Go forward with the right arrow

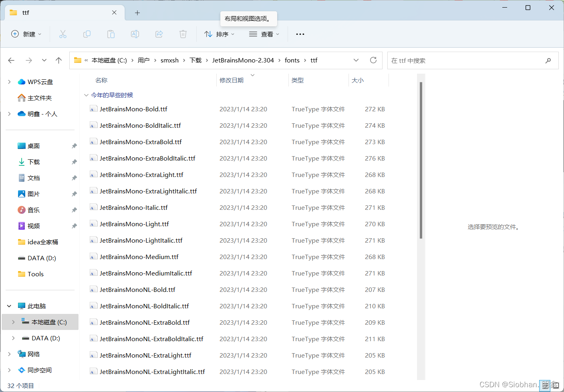(x=29, y=60)
